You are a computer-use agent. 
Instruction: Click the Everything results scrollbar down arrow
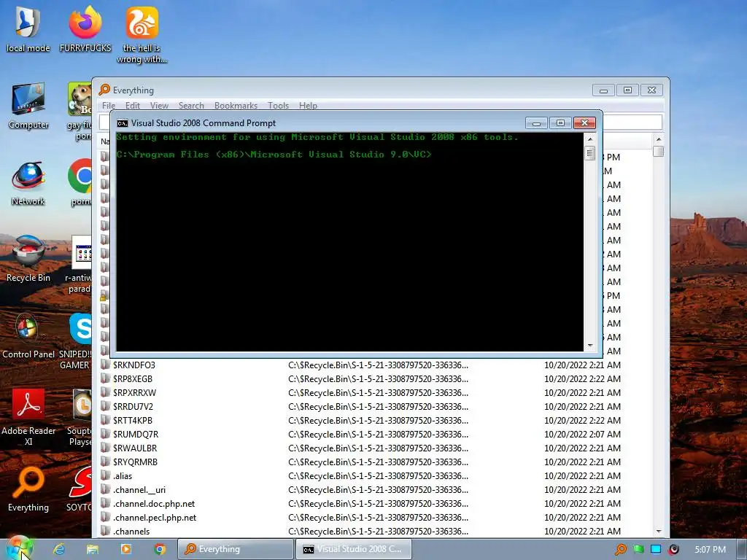click(x=659, y=531)
